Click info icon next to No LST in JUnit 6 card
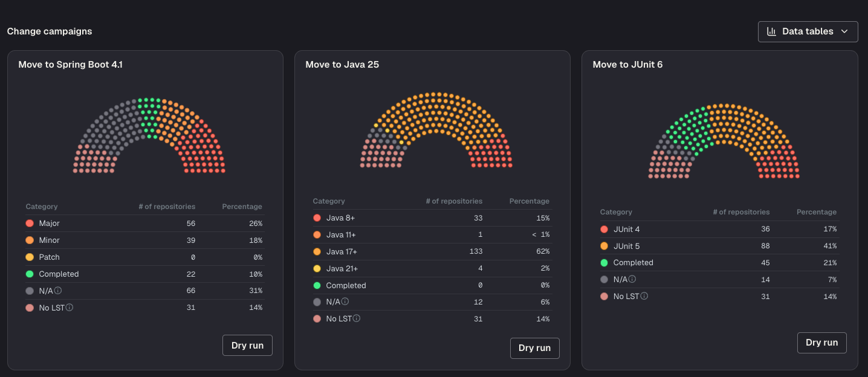 [x=644, y=296]
